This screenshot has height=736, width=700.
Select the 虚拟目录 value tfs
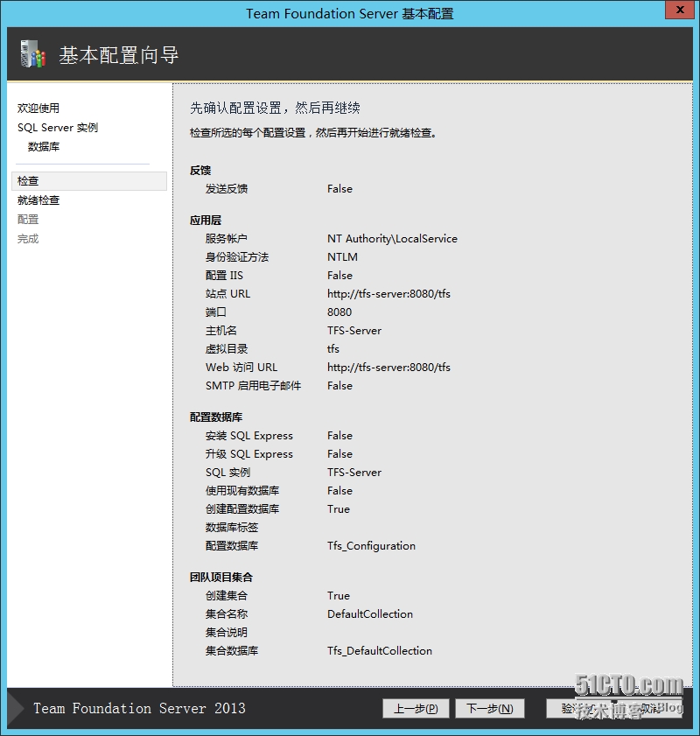[x=333, y=349]
